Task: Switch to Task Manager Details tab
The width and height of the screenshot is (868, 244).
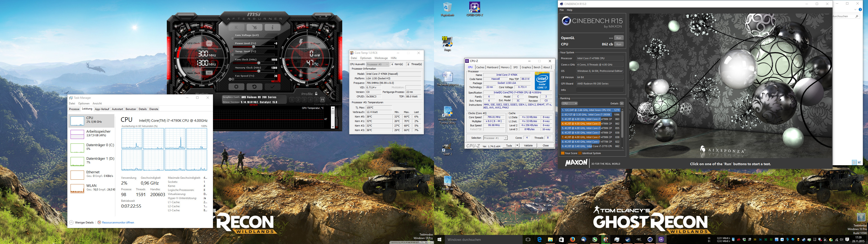Action: click(143, 109)
